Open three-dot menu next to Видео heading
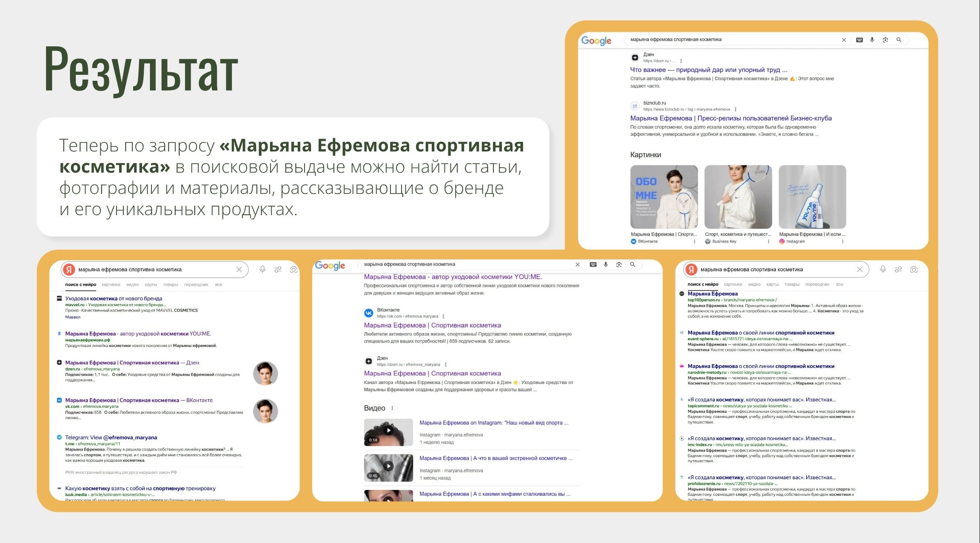980x543 pixels. coord(392,408)
